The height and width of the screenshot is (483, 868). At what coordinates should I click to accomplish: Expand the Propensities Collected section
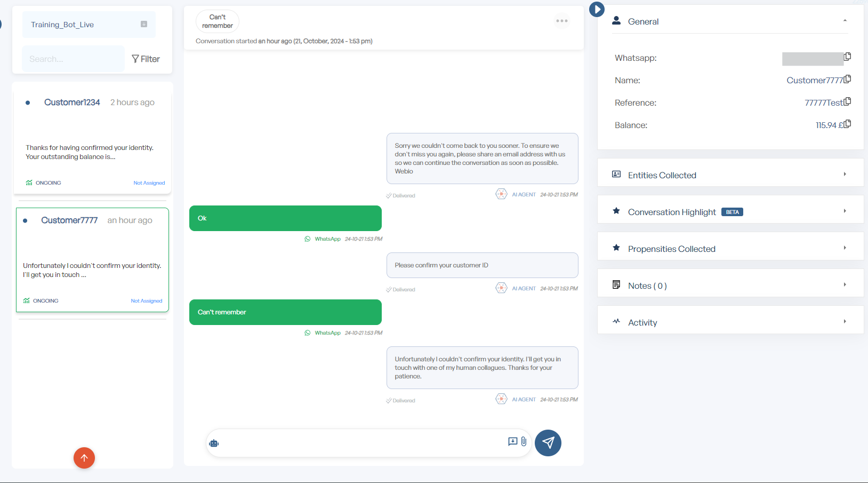730,248
